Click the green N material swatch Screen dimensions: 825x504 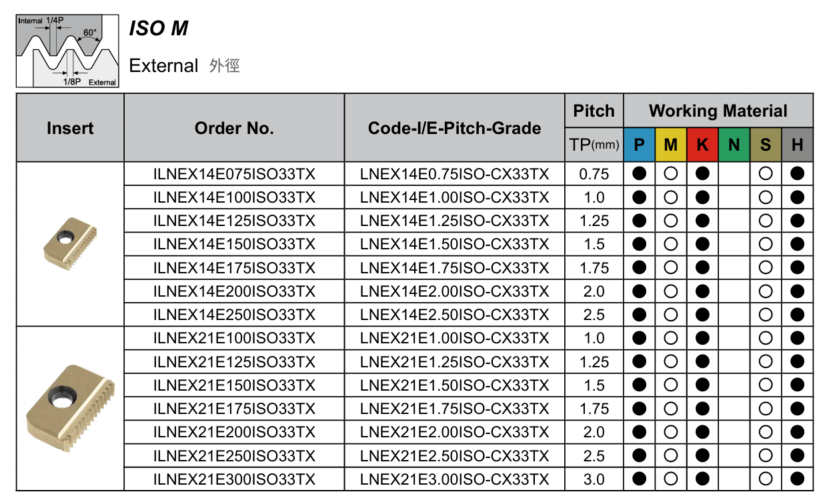coord(734,145)
